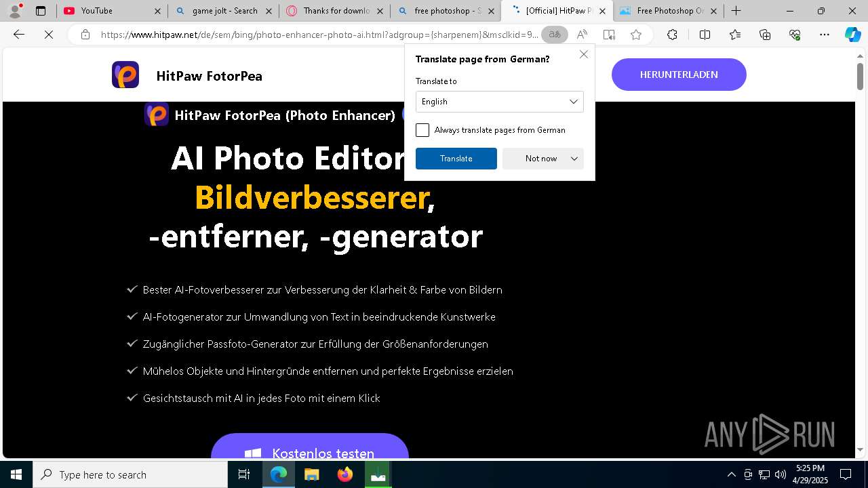Open the notification center icon

point(846,474)
